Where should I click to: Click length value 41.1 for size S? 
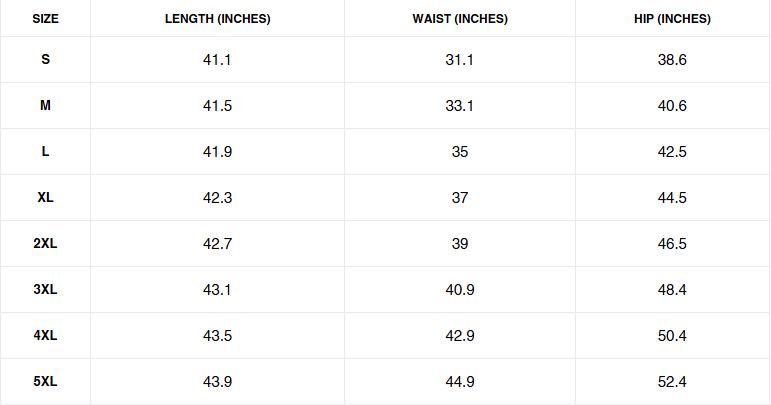217,60
